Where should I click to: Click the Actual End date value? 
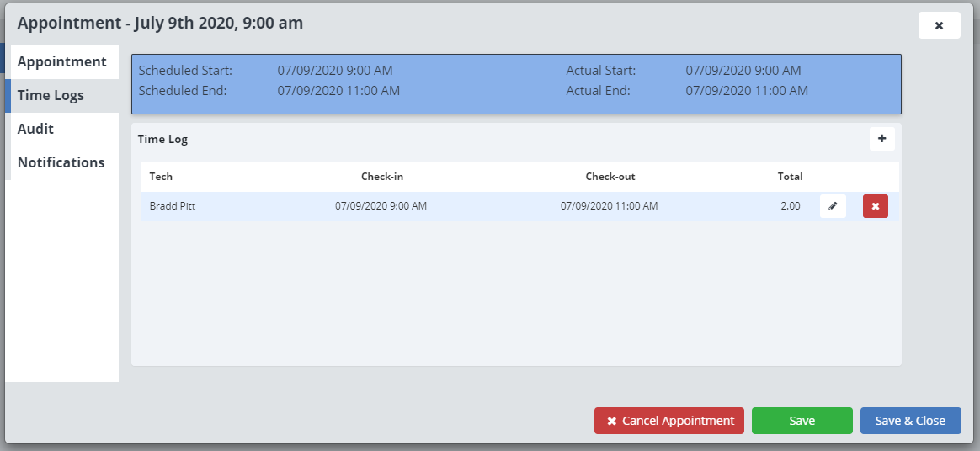pos(747,91)
